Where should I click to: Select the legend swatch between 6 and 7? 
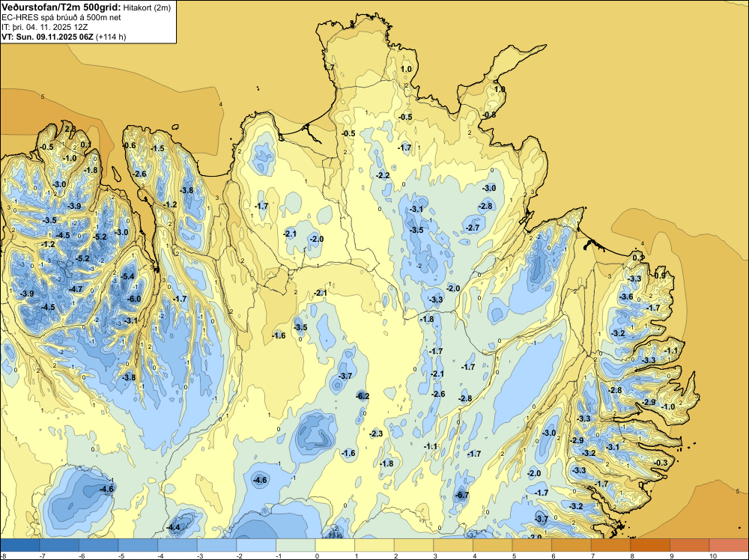point(571,545)
